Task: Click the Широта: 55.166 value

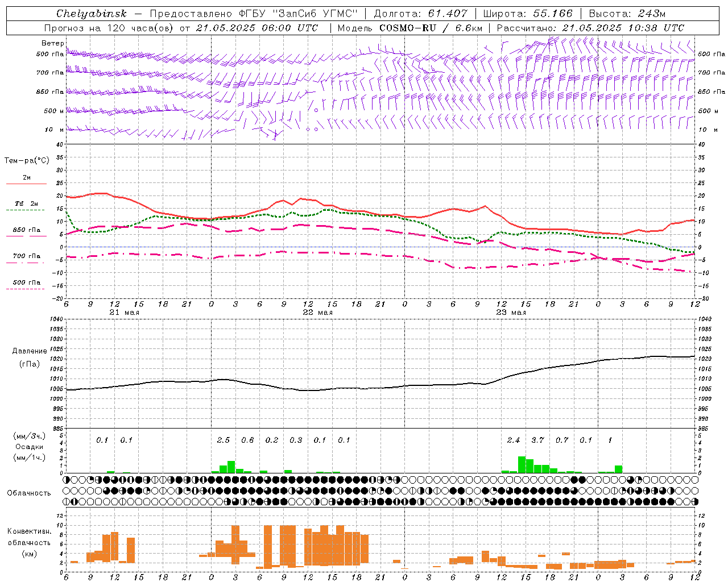Action: [527, 14]
